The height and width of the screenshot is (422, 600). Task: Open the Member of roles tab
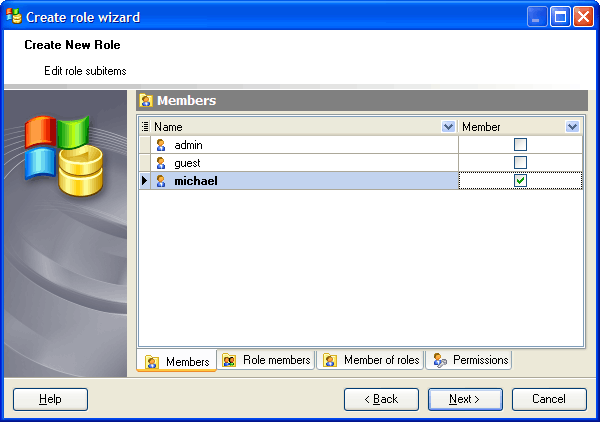[371, 360]
